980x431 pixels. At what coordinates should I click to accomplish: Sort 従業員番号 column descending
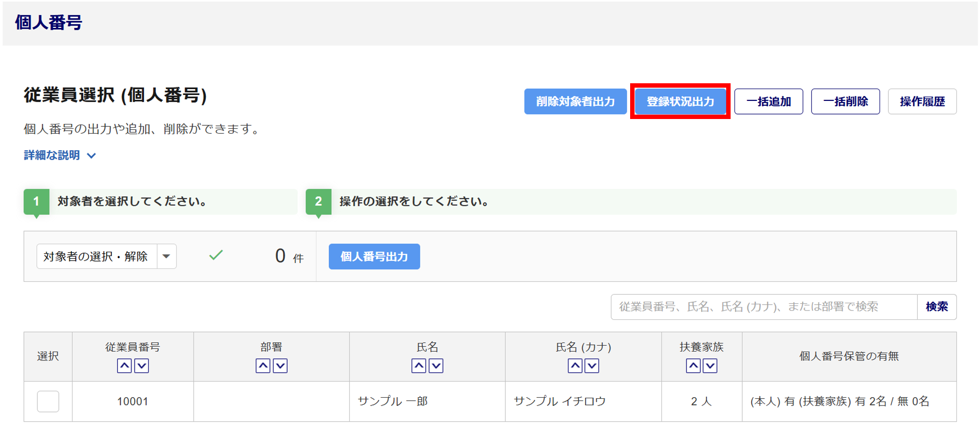tap(142, 366)
